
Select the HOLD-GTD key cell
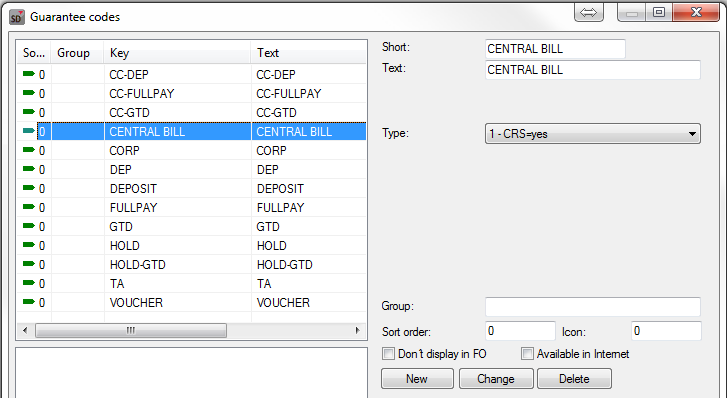[x=178, y=264]
